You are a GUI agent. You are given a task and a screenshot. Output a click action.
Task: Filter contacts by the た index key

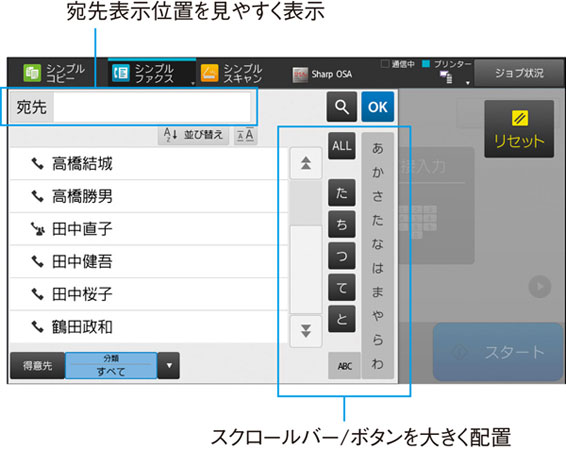(x=341, y=193)
